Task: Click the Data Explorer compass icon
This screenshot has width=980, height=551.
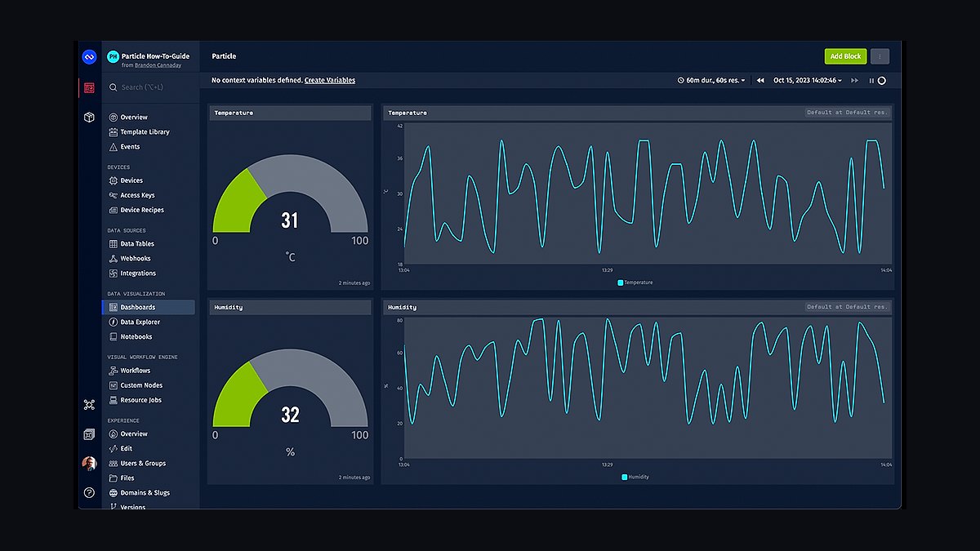Action: click(113, 322)
